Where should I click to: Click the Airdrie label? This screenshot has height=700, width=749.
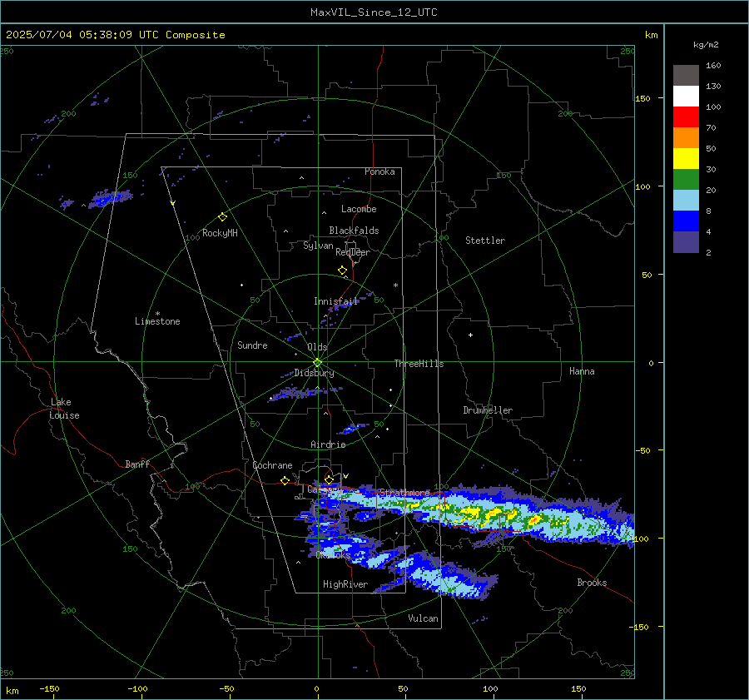pyautogui.click(x=328, y=444)
